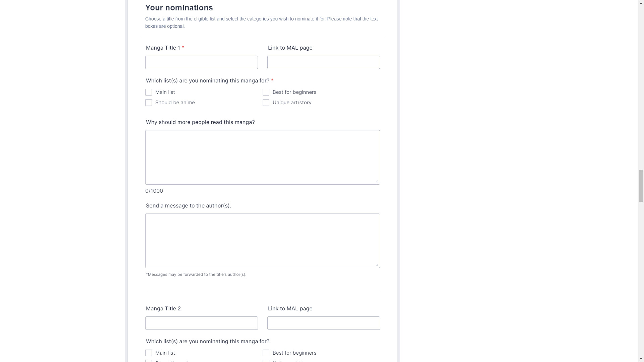Click the Manga Title 2 text field
The height and width of the screenshot is (362, 644).
click(x=201, y=323)
